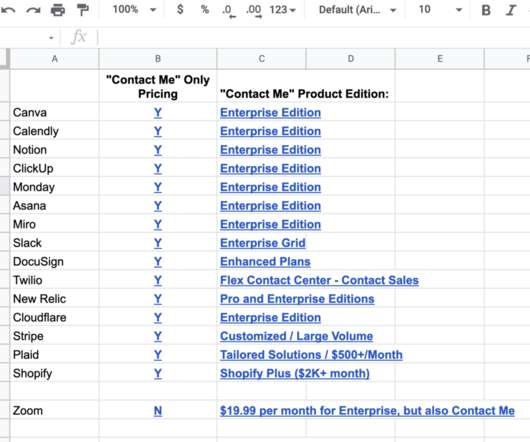The image size is (530, 442).
Task: Click the Y link in Twilio row
Action: coord(158,280)
